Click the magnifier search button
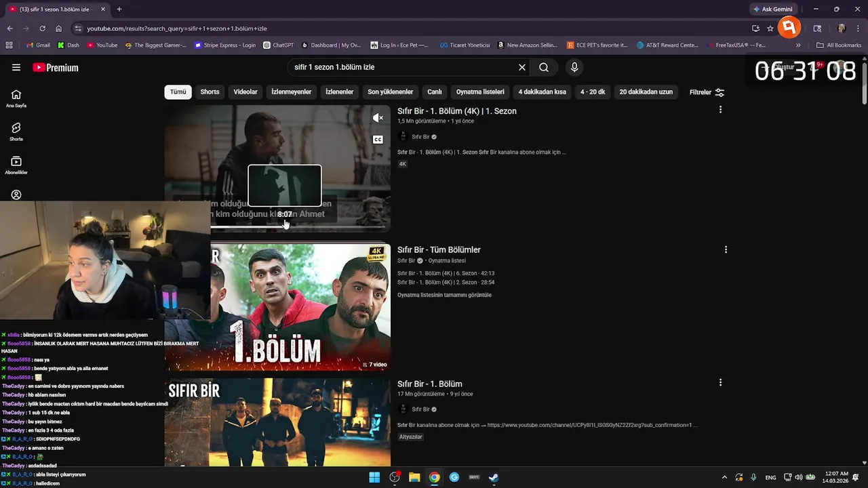This screenshot has height=488, width=868. [x=544, y=67]
